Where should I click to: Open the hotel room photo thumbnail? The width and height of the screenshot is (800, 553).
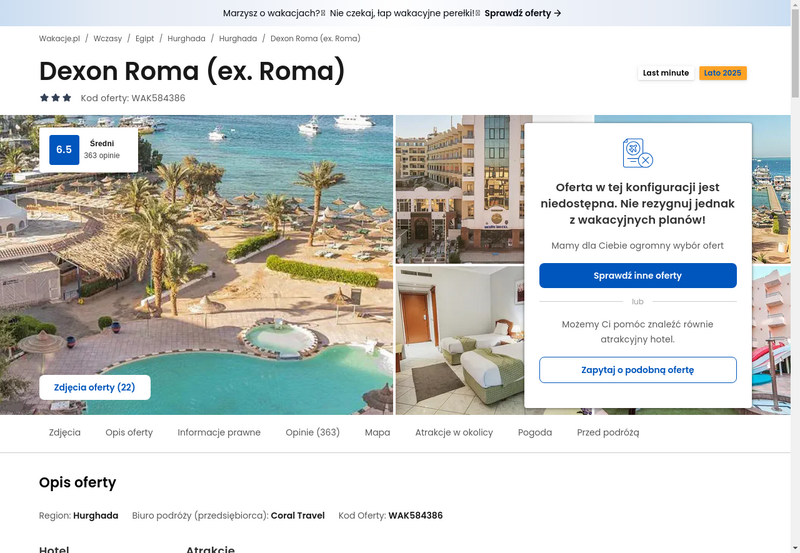click(x=460, y=340)
